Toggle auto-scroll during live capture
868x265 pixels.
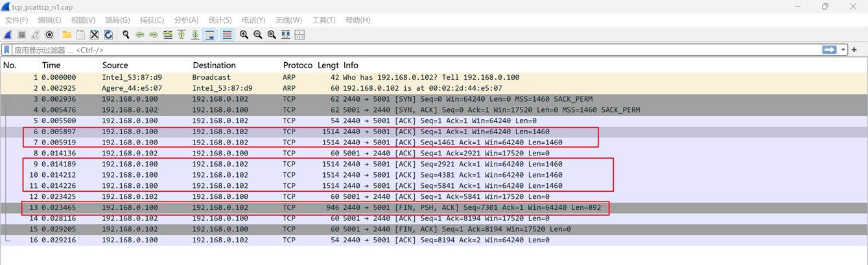(209, 35)
